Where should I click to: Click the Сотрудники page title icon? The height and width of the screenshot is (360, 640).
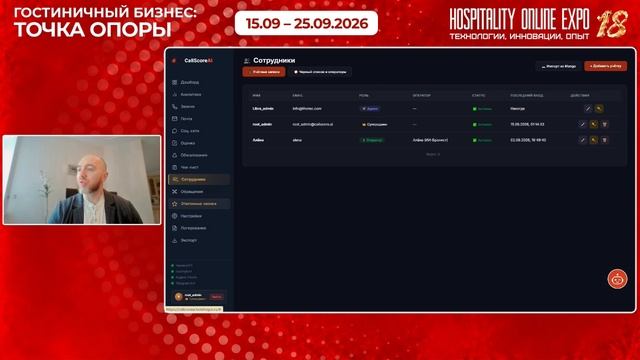tap(247, 61)
